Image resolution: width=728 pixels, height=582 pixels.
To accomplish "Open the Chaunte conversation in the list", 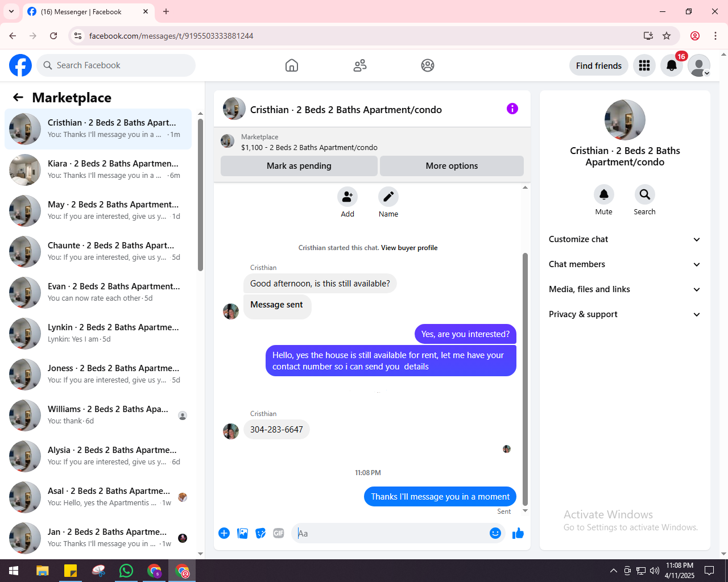I will (98, 252).
